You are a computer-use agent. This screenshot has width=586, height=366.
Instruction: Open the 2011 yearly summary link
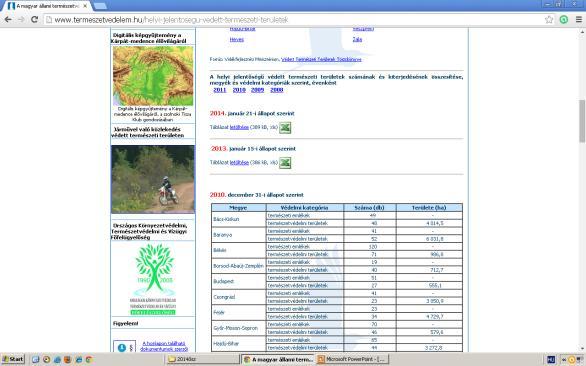[220, 90]
